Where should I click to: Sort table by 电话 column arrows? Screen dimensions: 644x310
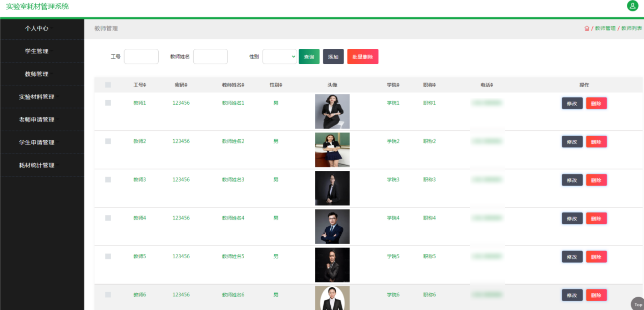pos(491,85)
